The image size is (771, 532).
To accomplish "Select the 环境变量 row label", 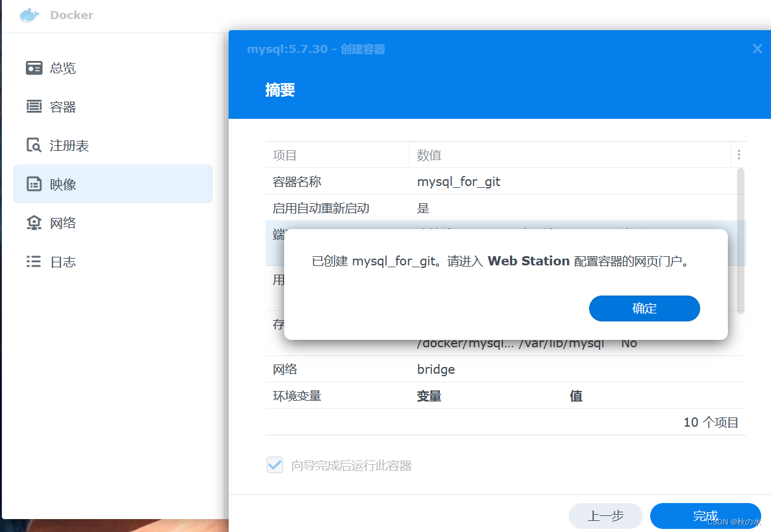I will click(297, 396).
